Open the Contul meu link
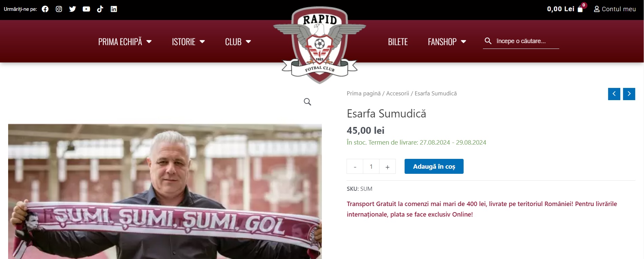Screen dimensions: 644x259 [615, 9]
